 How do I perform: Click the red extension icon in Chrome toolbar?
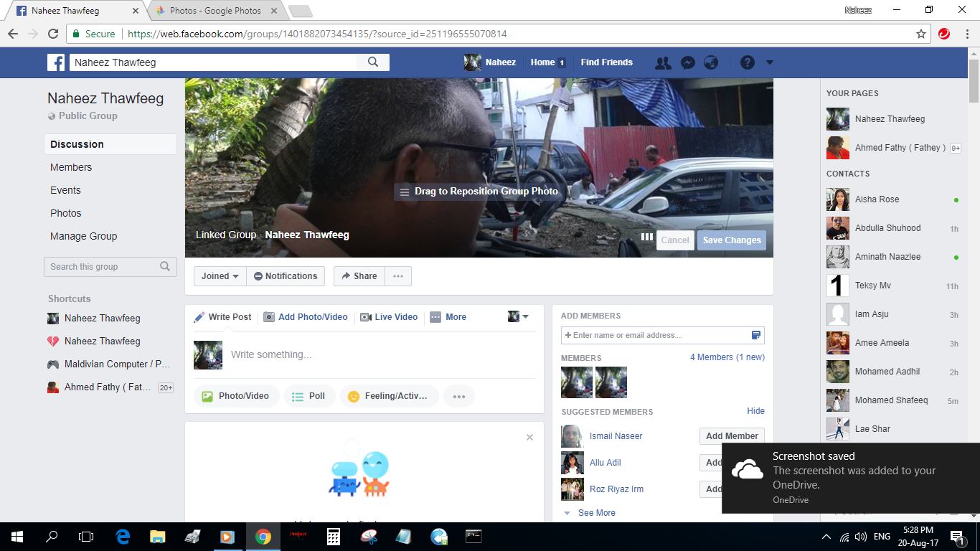[x=944, y=34]
